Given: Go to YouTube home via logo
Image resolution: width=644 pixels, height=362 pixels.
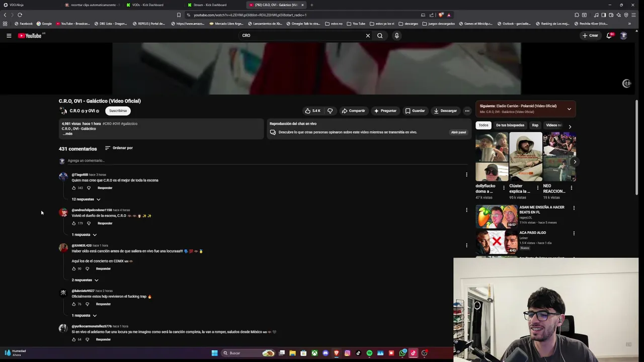Looking at the screenshot, I should point(30,36).
